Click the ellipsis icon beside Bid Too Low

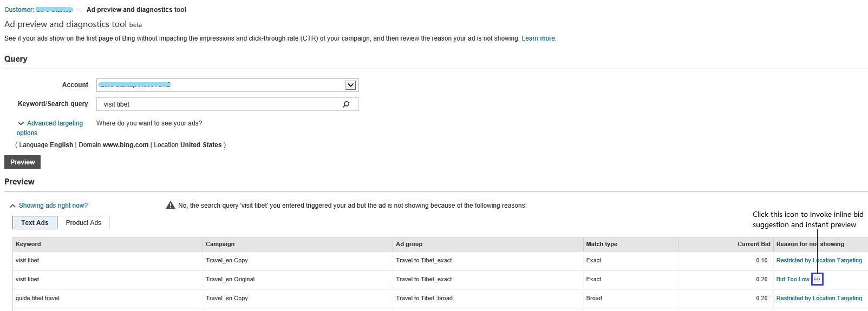[817, 279]
